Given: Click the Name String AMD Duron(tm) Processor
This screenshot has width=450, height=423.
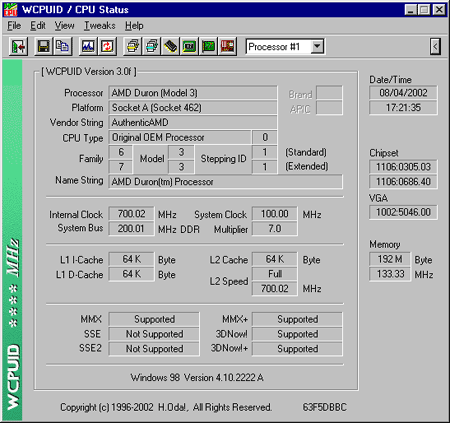Looking at the screenshot, I should [225, 182].
